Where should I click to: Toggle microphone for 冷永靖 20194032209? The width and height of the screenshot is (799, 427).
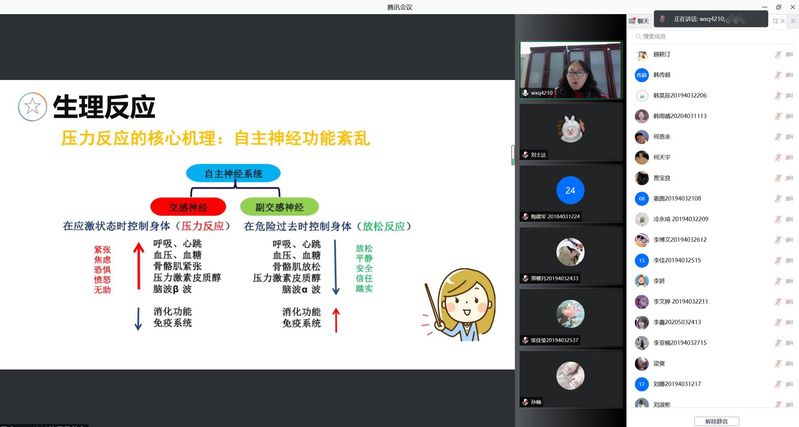point(776,219)
